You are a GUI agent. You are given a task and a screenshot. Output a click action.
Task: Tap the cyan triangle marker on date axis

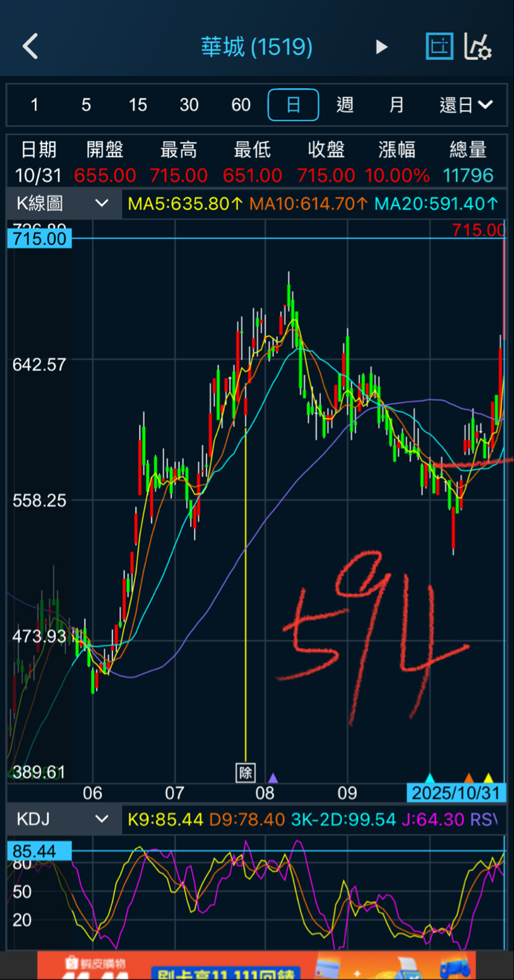[430, 778]
